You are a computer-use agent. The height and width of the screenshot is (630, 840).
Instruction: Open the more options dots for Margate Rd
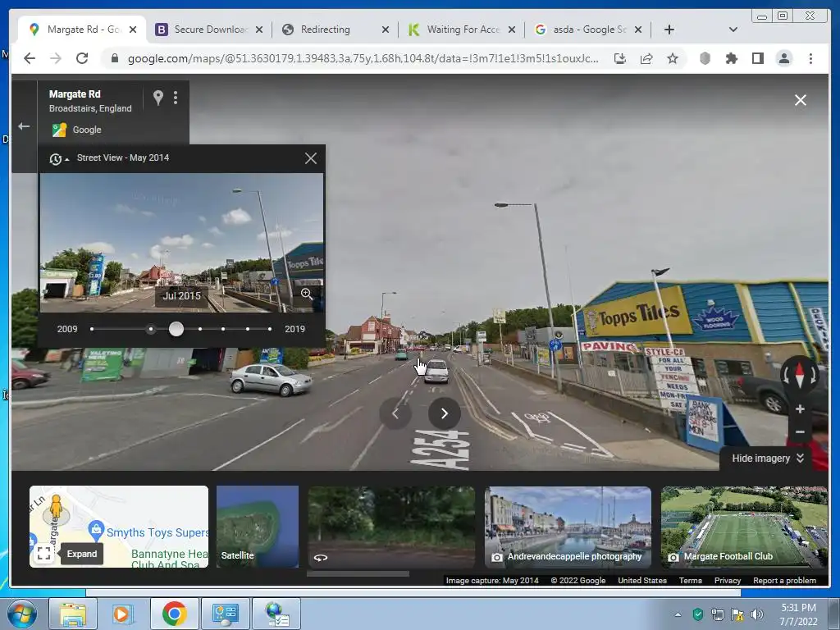click(176, 98)
